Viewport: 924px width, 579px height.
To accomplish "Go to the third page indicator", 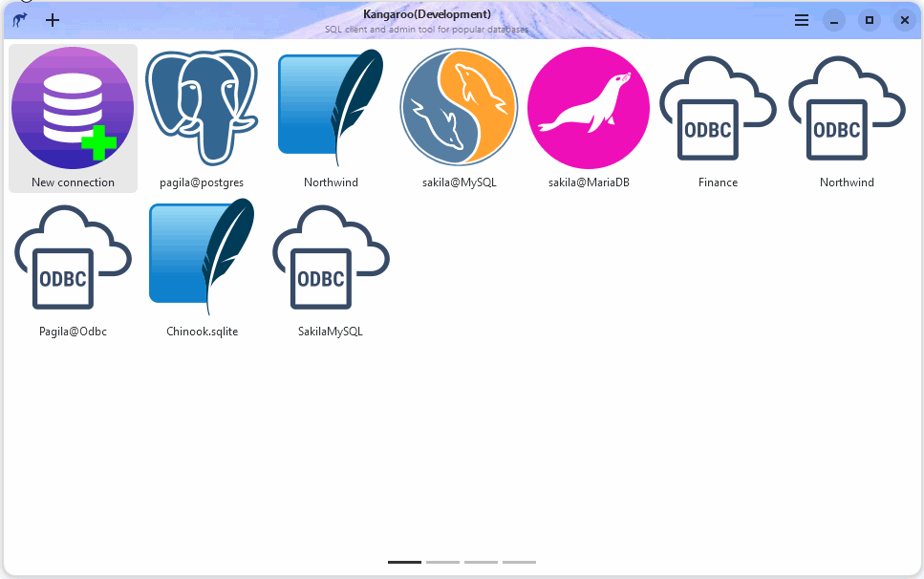I will 481,562.
